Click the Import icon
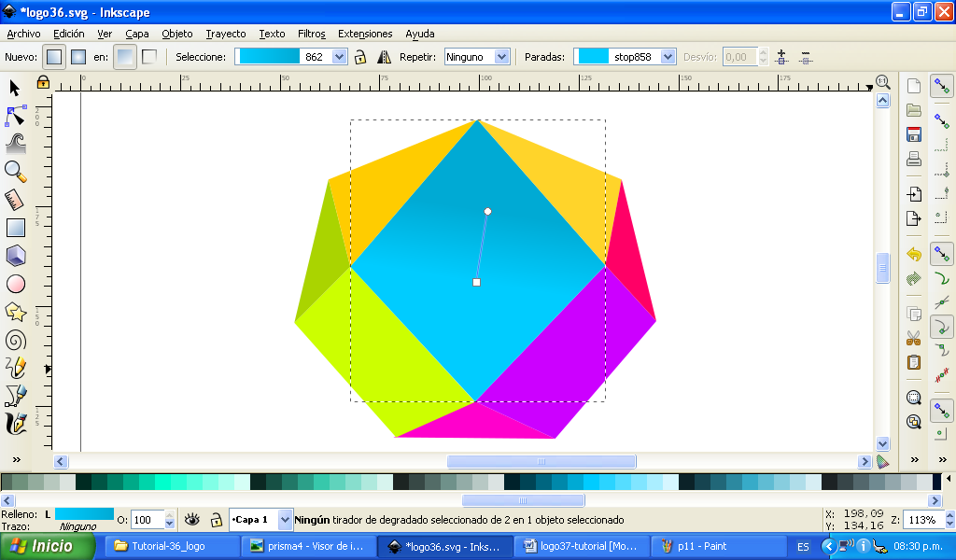 913,194
